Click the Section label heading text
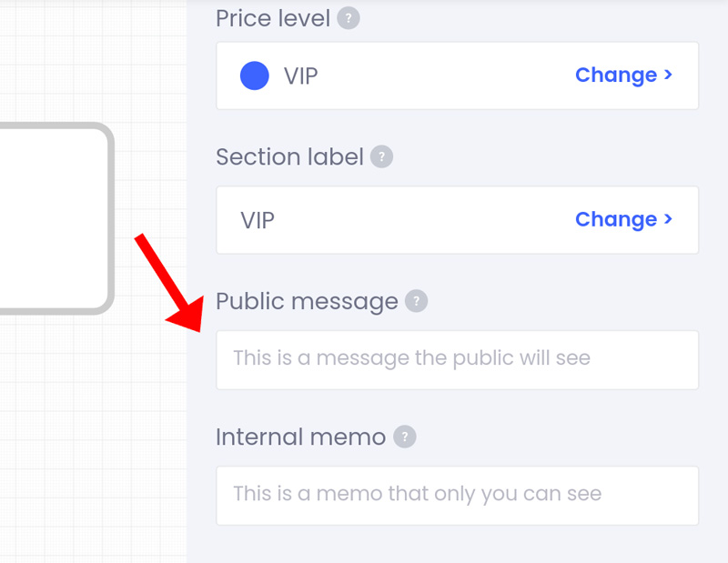 click(x=289, y=156)
